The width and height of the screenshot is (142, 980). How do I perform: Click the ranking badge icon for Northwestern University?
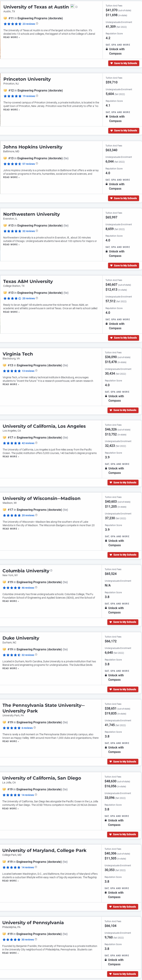pyautogui.click(x=5, y=226)
